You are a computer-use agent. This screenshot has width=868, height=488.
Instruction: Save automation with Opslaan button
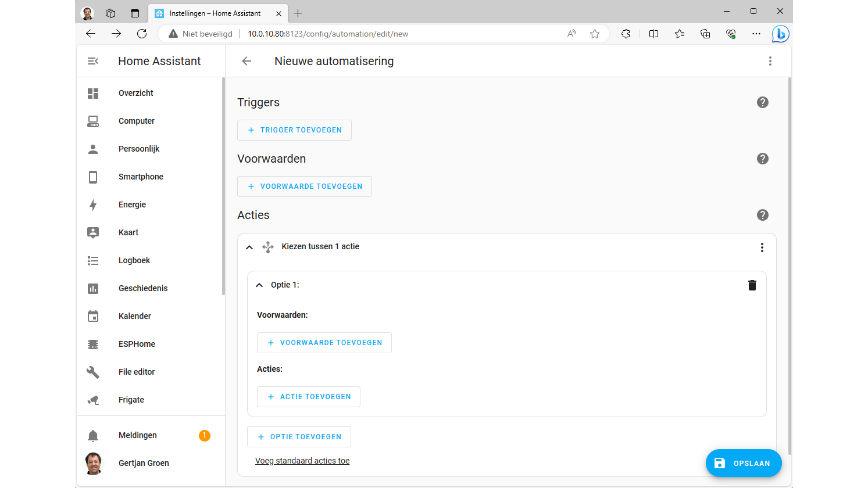click(743, 463)
